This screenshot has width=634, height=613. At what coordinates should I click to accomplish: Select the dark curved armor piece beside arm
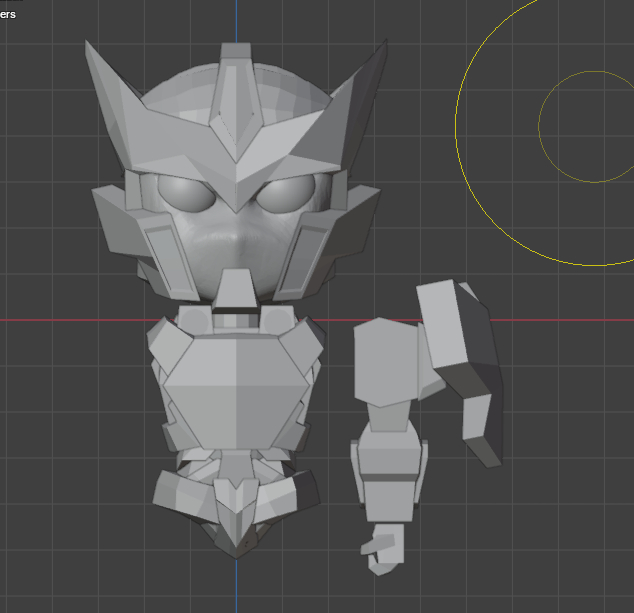tap(473, 400)
